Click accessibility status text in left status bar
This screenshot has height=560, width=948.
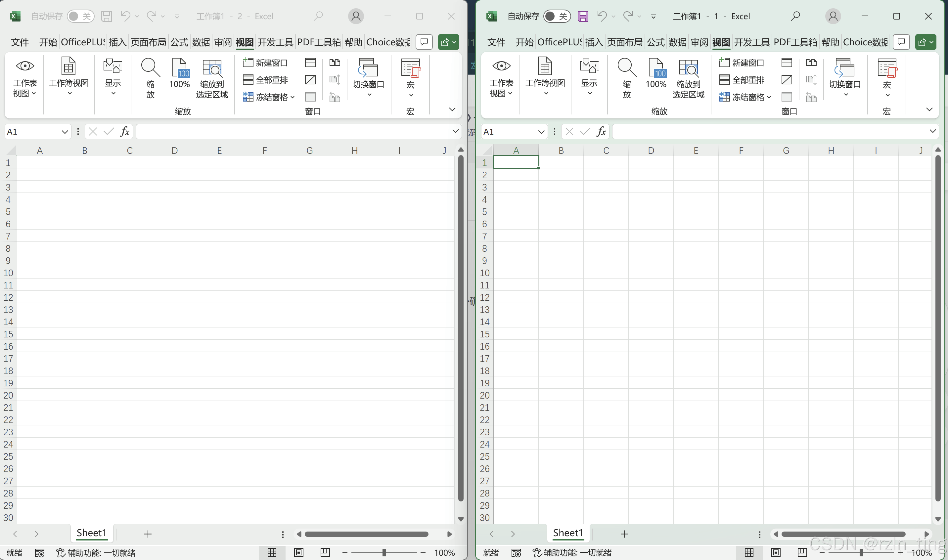96,553
